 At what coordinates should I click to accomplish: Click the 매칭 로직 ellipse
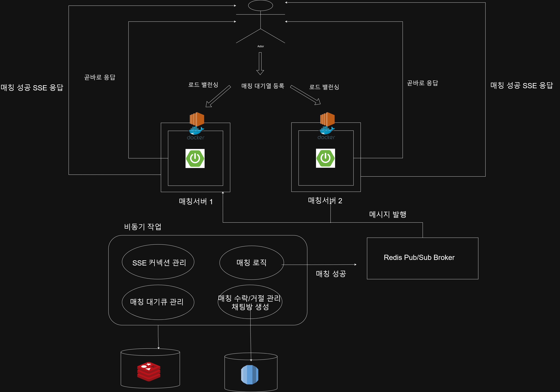click(252, 262)
